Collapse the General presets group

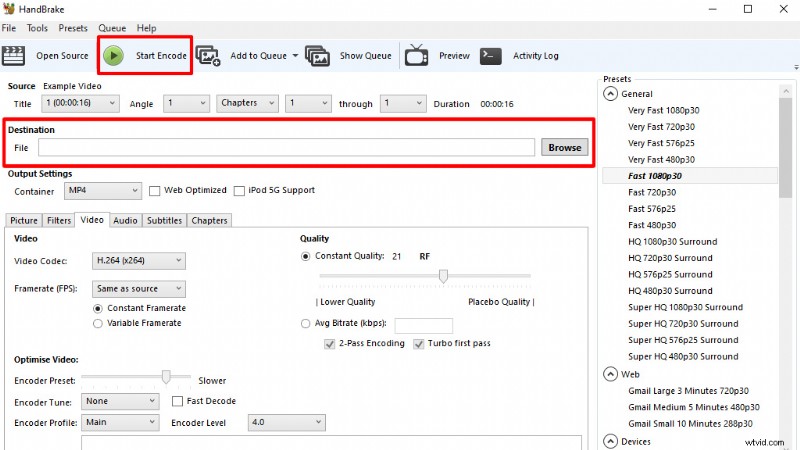(610, 94)
